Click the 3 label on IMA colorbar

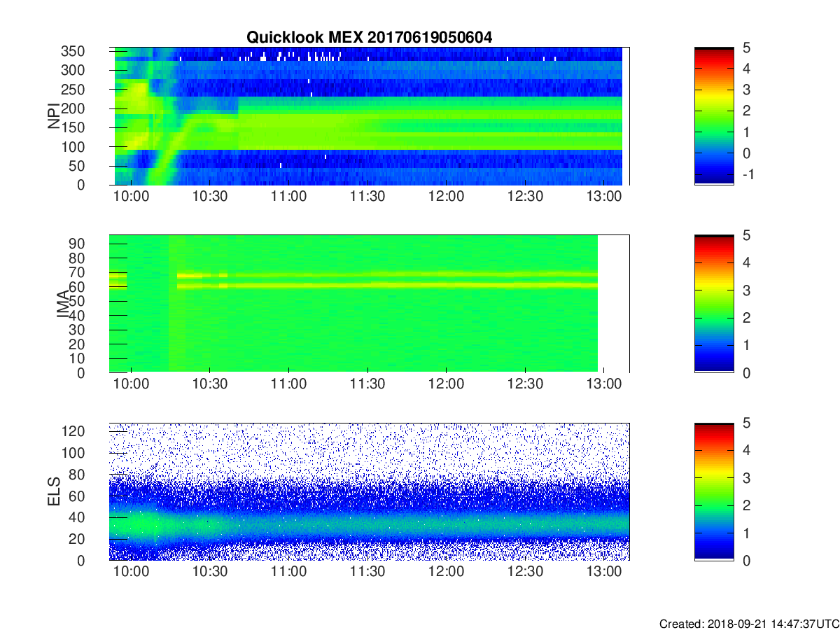point(746,290)
